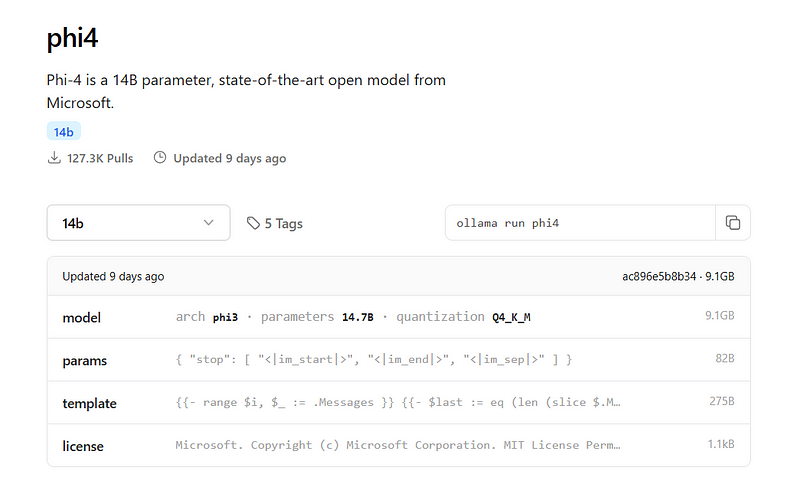This screenshot has height=501, width=800.
Task: Click the download icon next to 127.3K Pulls
Action: (54, 158)
